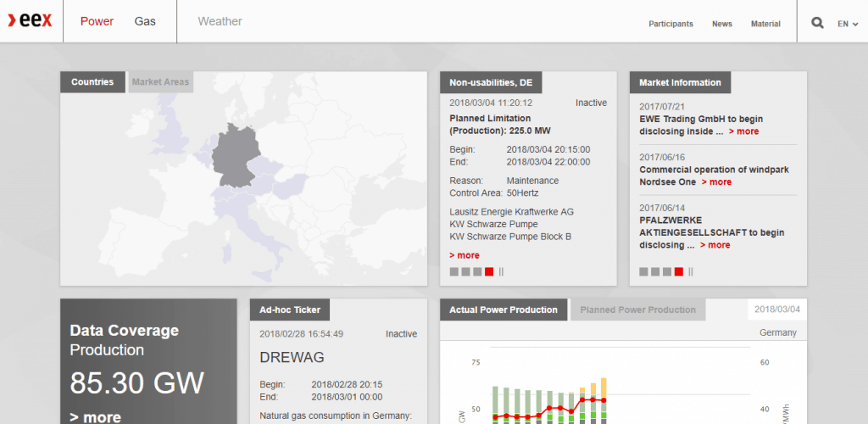This screenshot has height=424, width=868.
Task: Select red active dot in Non-usabilities panel
Action: click(489, 271)
